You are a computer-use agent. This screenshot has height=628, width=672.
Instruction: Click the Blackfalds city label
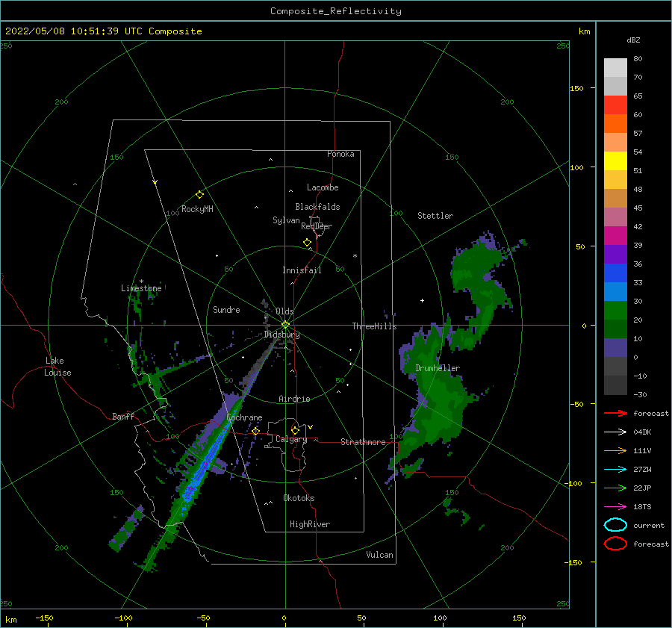[x=317, y=207]
